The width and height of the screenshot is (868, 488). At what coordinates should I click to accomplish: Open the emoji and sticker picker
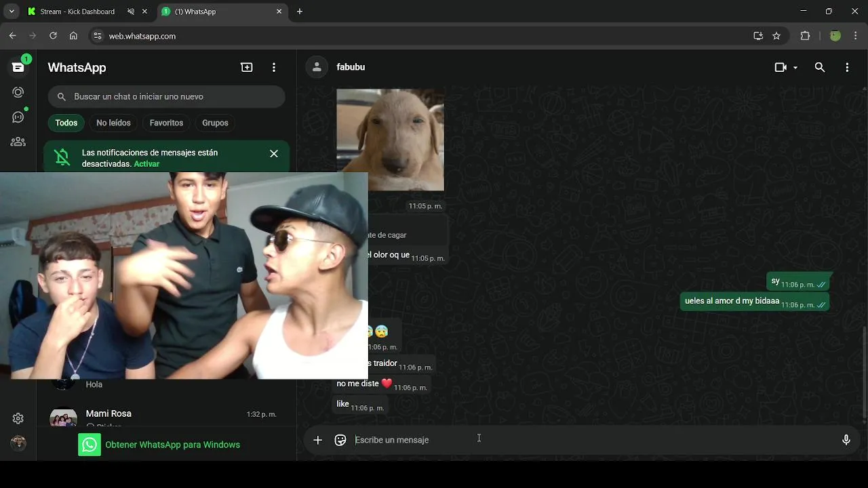[x=340, y=440]
